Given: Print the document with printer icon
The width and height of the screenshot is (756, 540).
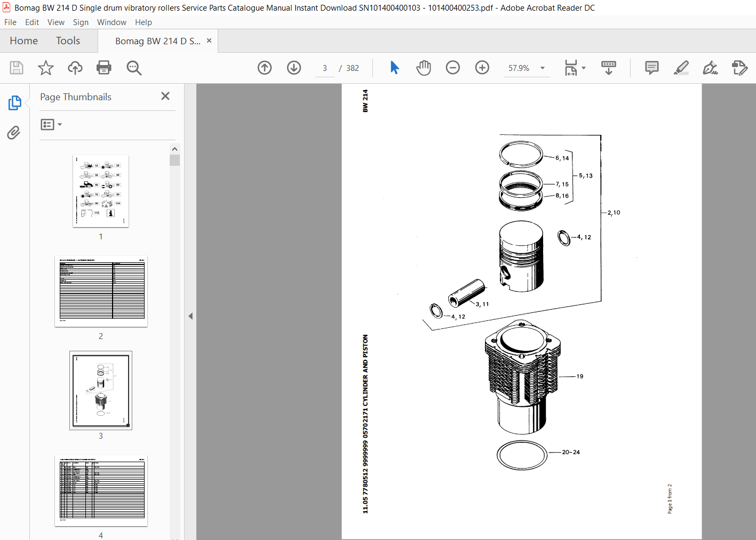Looking at the screenshot, I should (x=104, y=68).
